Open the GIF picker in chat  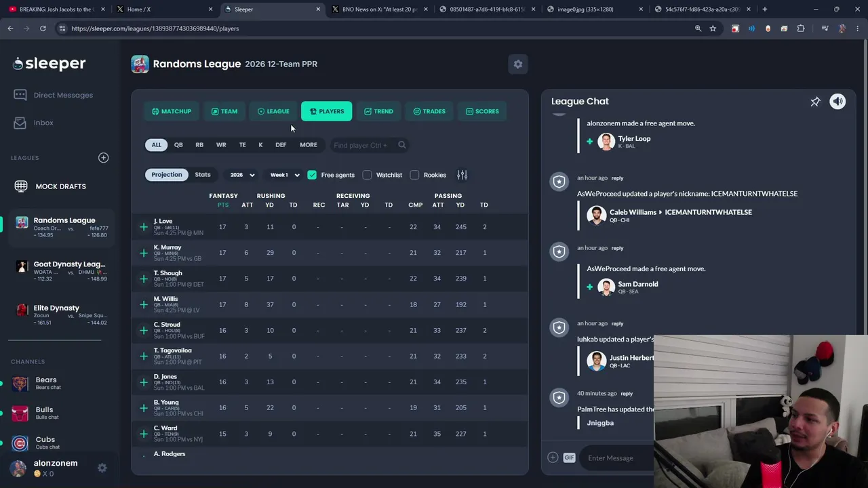point(569,457)
